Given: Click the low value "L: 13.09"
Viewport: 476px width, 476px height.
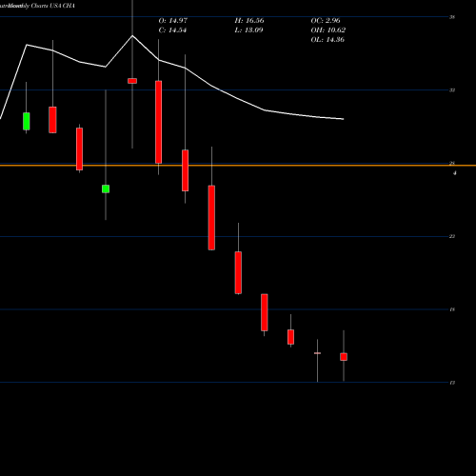Looking at the screenshot, I should (x=248, y=30).
